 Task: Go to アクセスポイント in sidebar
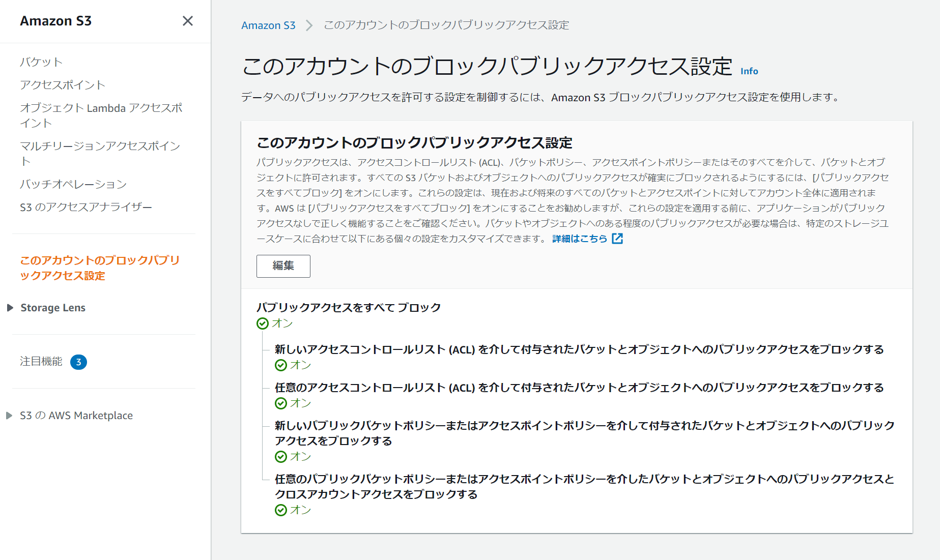point(63,85)
